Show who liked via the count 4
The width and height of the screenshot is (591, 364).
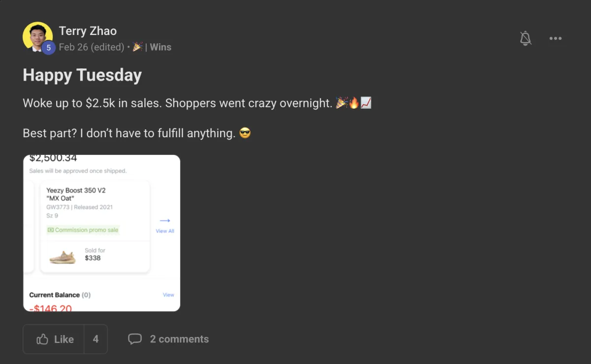coord(96,339)
